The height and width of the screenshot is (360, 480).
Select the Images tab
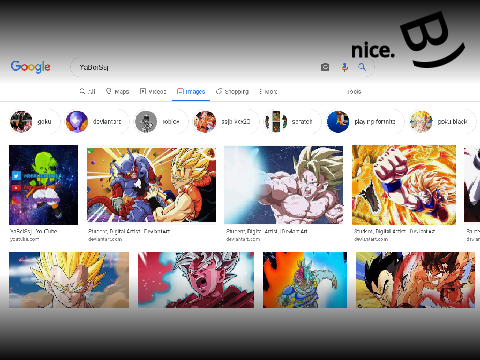tap(191, 91)
